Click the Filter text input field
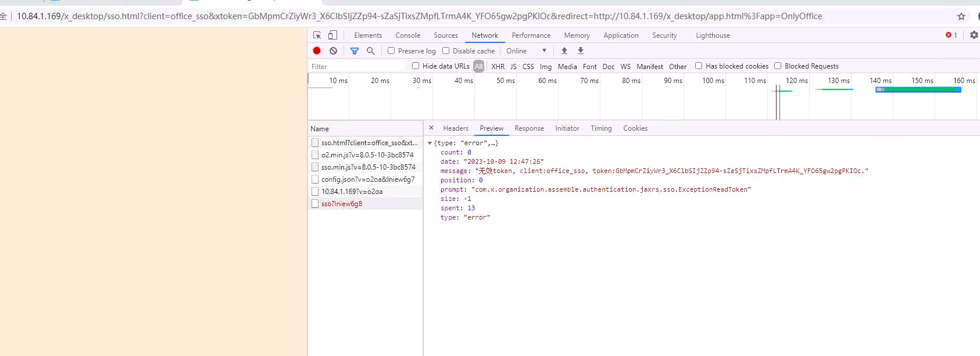The image size is (980, 356). coord(357,67)
